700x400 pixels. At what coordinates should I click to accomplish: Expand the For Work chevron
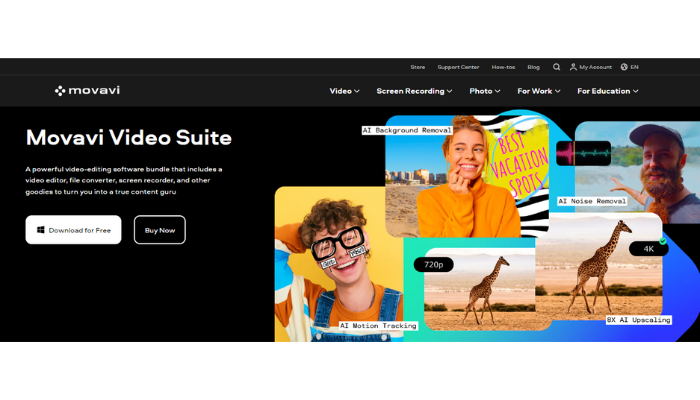[x=558, y=91]
